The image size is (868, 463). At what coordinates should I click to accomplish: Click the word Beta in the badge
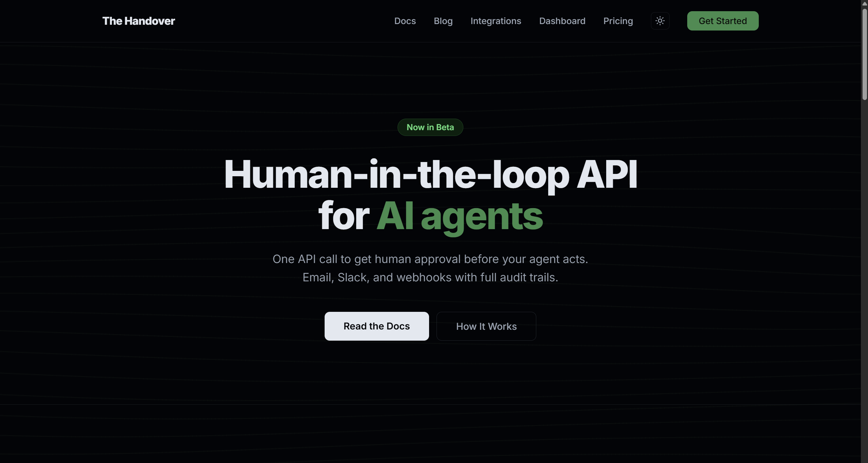[445, 127]
